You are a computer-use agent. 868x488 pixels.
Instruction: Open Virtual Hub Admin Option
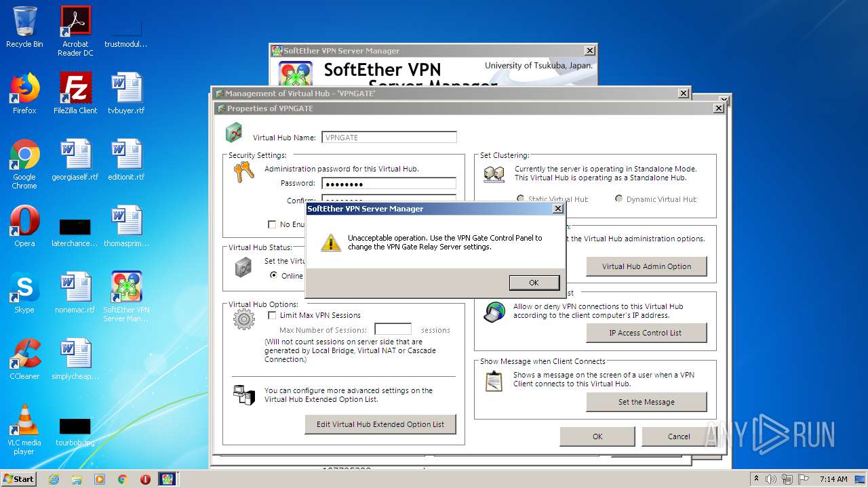tap(646, 266)
